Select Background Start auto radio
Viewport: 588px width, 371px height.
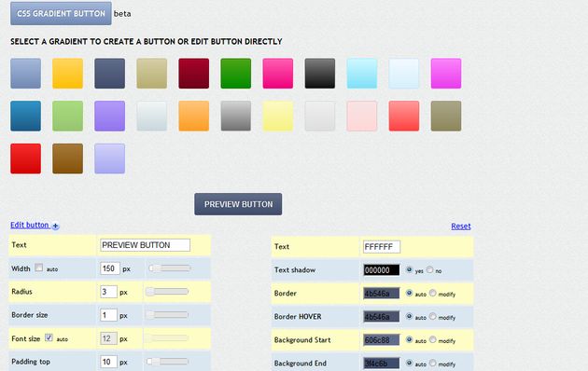[409, 339]
